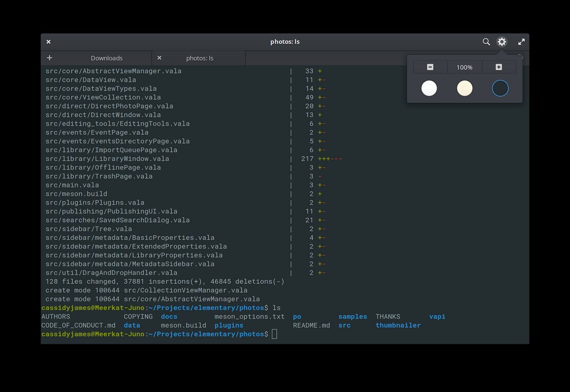Open terminal search with the magnifier icon
Viewport: 570px width, 392px height.
click(486, 42)
